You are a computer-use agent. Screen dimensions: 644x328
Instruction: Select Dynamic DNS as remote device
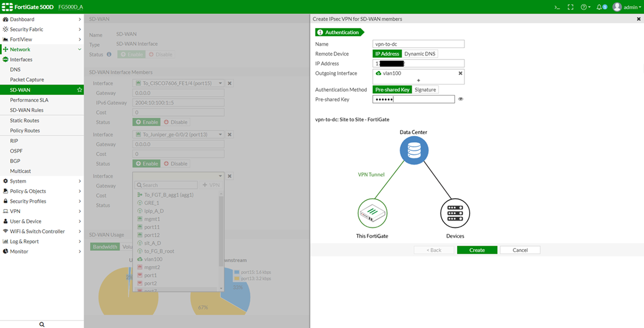pos(421,54)
